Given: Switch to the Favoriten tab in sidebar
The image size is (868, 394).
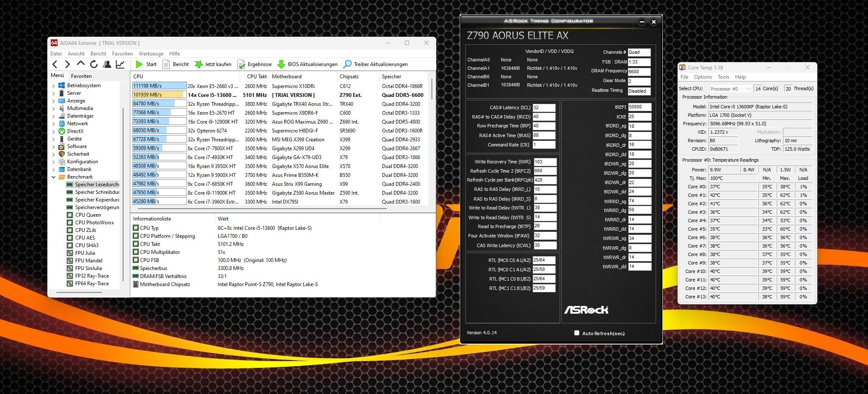Looking at the screenshot, I should 81,76.
